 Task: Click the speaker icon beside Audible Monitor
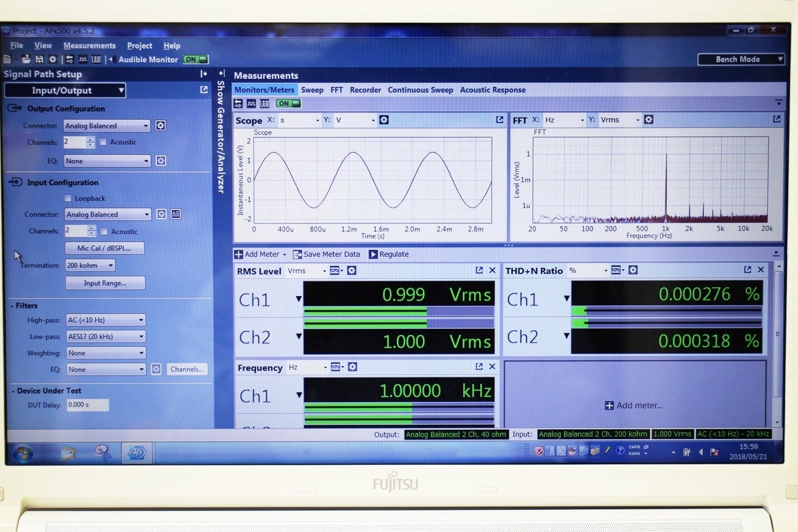coord(111,60)
